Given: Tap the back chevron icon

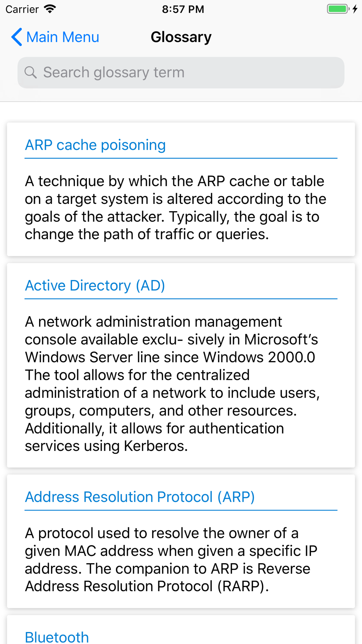Looking at the screenshot, I should point(17,37).
